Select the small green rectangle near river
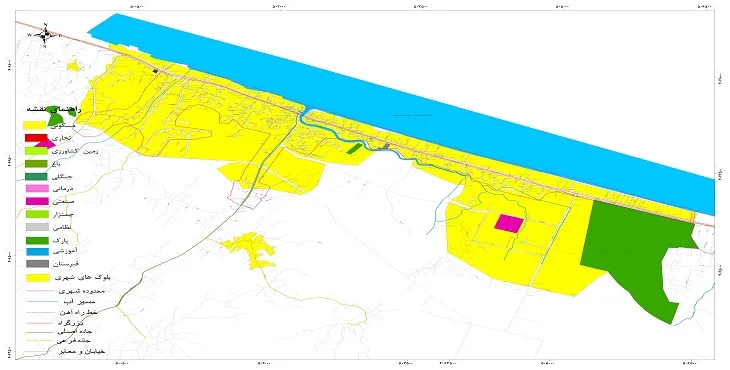The image size is (730, 370). click(x=354, y=148)
